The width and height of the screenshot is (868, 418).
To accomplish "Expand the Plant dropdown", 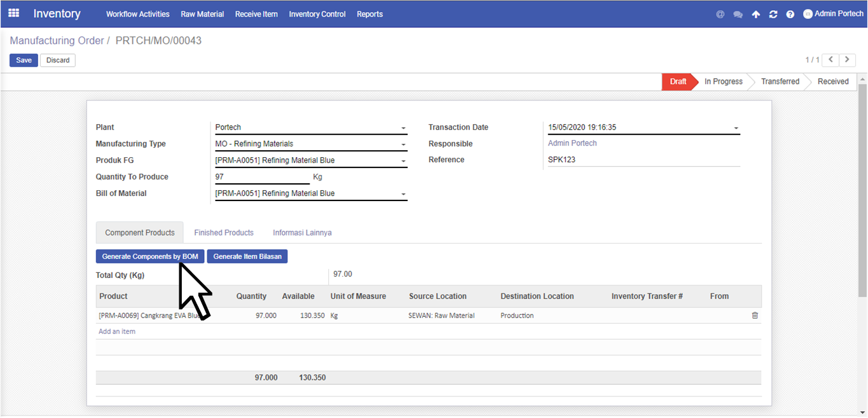I will [403, 128].
